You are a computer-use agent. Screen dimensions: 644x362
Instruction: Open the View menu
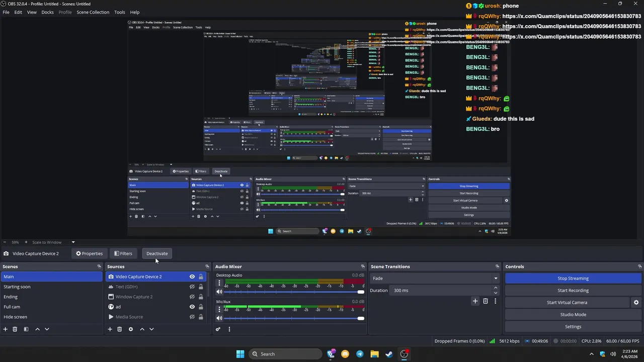pos(32,12)
